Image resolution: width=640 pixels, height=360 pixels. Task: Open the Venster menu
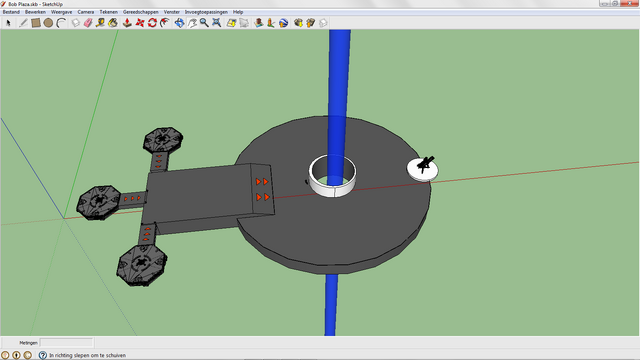pos(171,12)
